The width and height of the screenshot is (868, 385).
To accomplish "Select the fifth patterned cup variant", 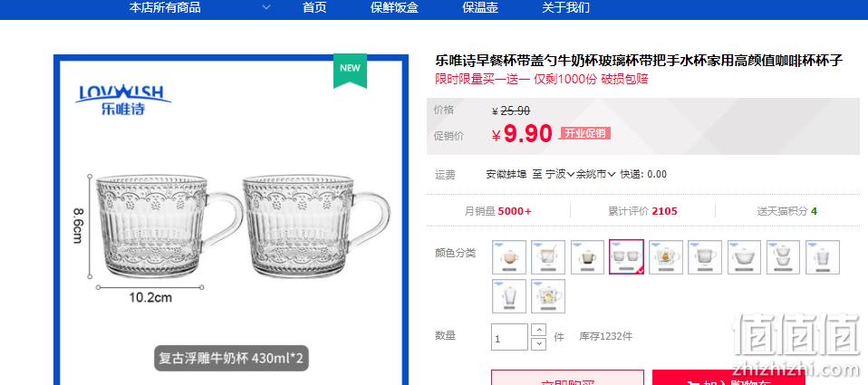I will [x=666, y=257].
